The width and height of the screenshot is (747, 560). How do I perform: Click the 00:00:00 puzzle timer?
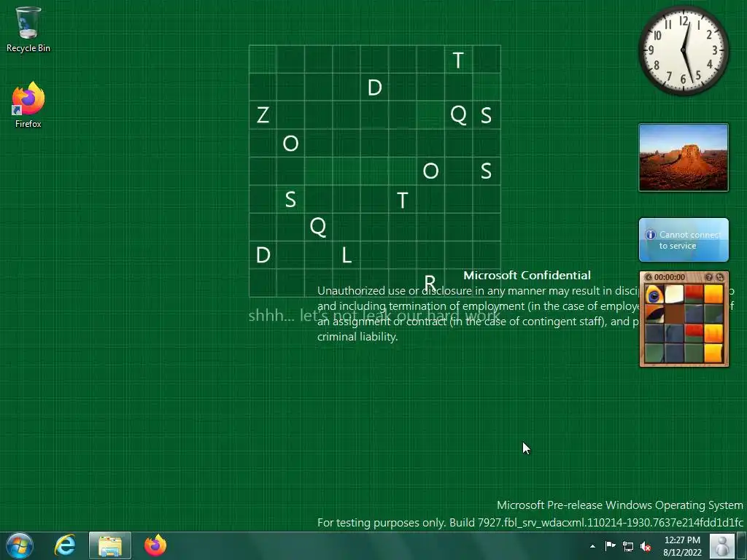point(670,277)
